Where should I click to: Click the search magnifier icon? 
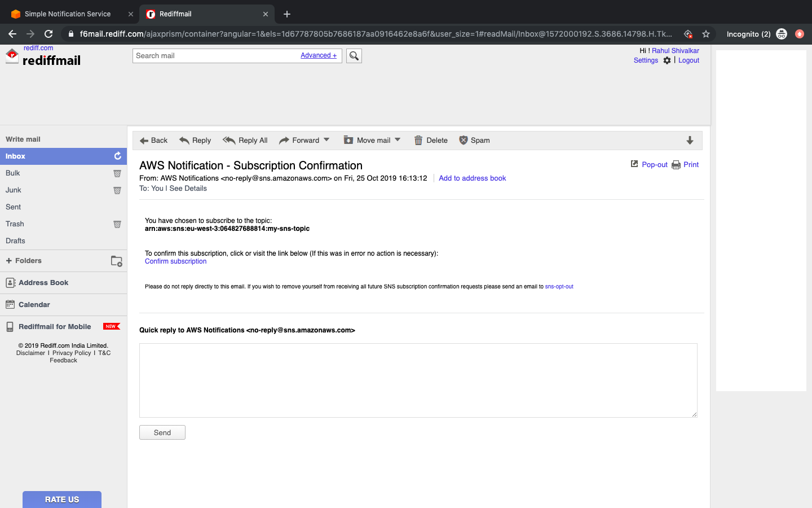click(x=354, y=55)
